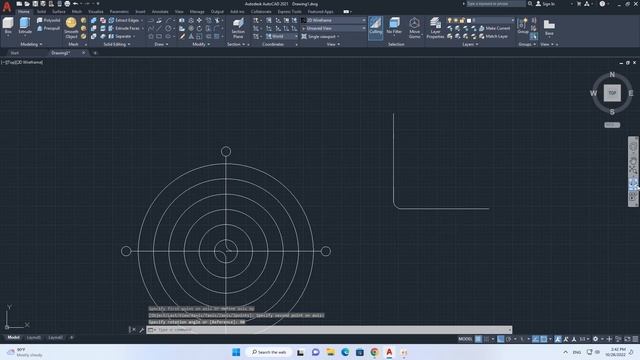Click the Sign In button
The image size is (640, 360).
click(546, 4)
